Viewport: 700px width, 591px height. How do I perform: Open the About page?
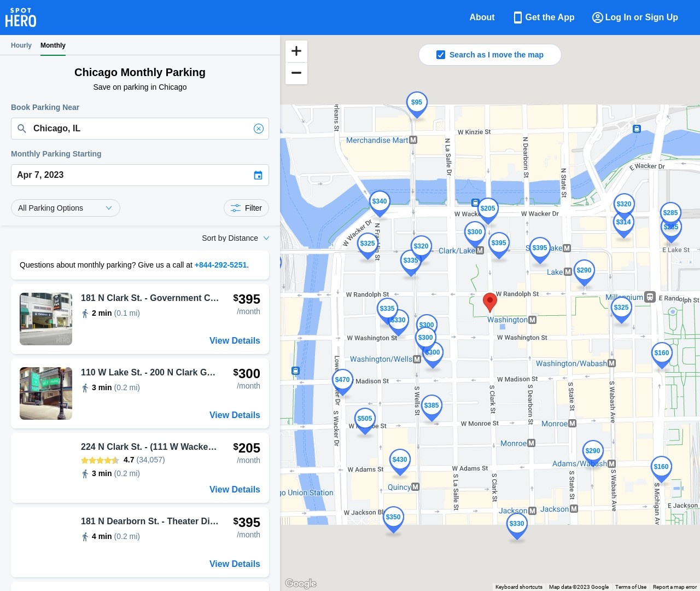(482, 18)
